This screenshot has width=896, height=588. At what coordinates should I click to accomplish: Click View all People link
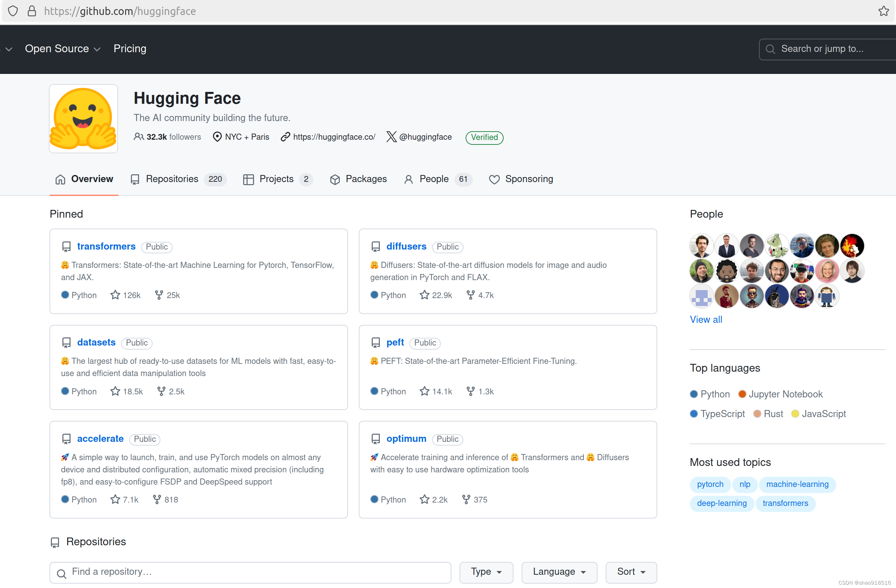[x=706, y=319]
